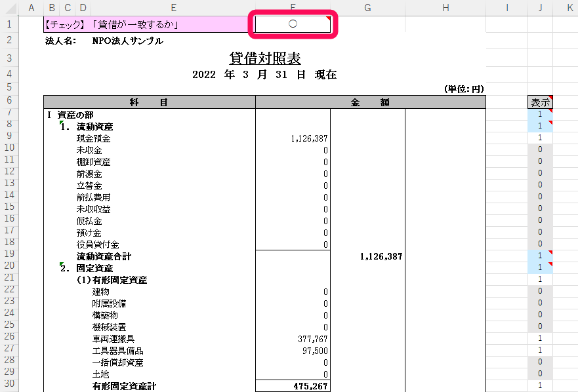This screenshot has width=578, height=392.
Task: Click the 科目 table header
Action: tap(150, 102)
